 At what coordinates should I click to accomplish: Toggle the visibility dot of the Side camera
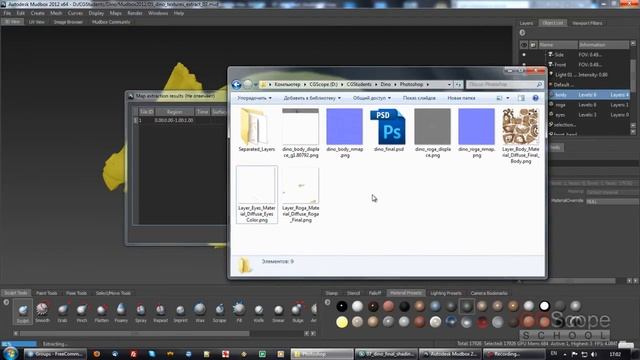(524, 54)
